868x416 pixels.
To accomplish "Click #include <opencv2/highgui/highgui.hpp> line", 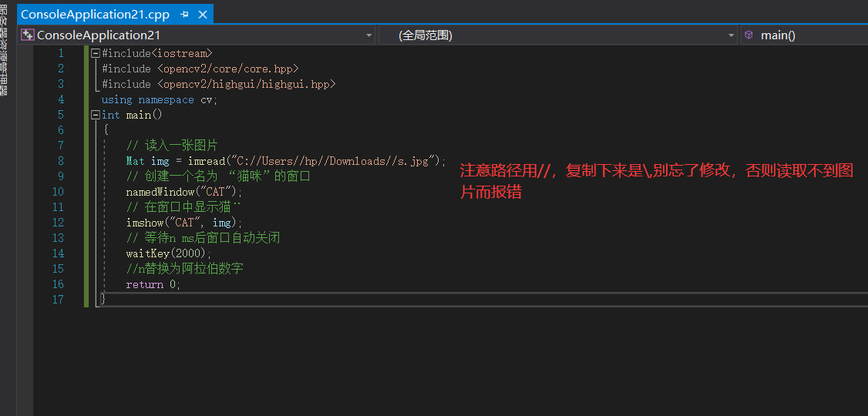I will (219, 84).
